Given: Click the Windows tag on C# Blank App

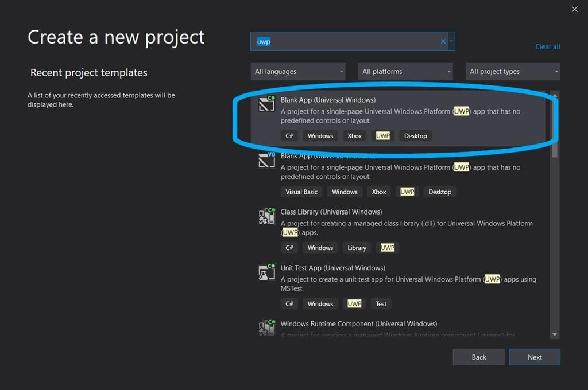Looking at the screenshot, I should (x=320, y=136).
